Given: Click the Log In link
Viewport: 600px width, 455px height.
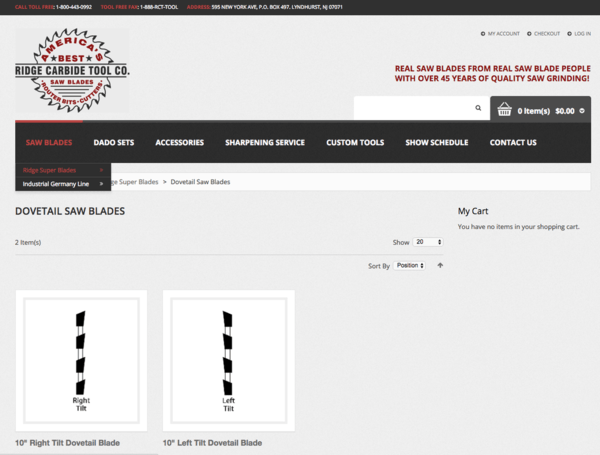Looking at the screenshot, I should coord(581,33).
